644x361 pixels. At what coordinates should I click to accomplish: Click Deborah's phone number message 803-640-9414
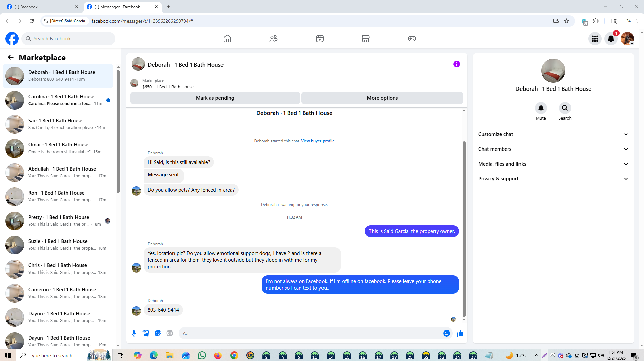[163, 310]
